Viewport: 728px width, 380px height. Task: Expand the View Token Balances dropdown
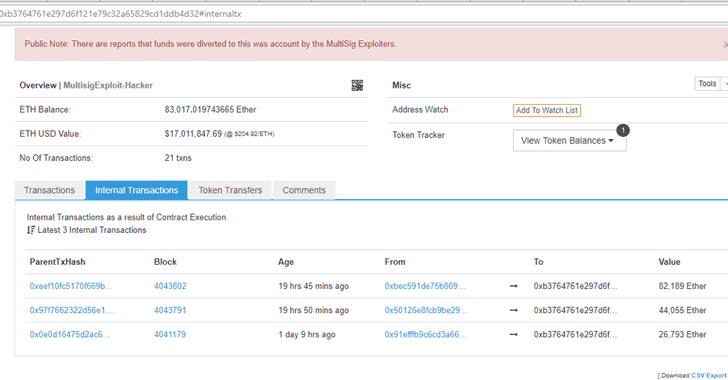point(569,141)
